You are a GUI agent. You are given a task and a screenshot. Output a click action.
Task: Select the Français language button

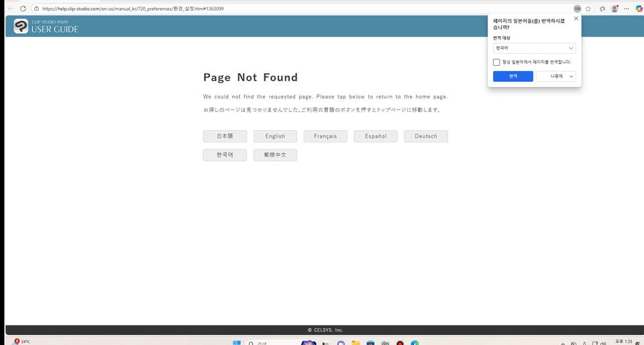pos(325,136)
